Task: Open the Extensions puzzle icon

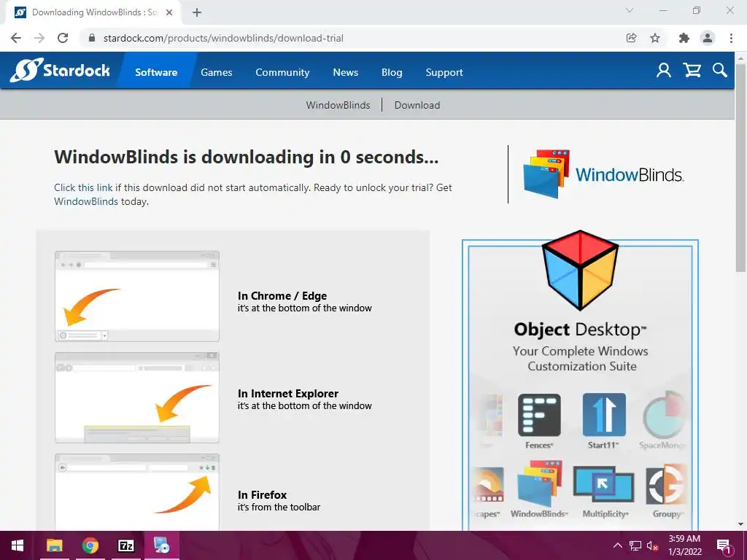Action: (684, 38)
